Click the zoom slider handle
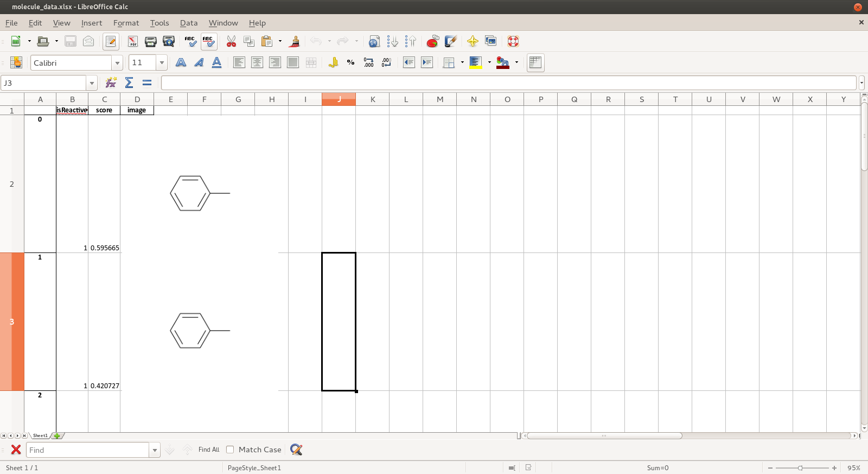 800,467
